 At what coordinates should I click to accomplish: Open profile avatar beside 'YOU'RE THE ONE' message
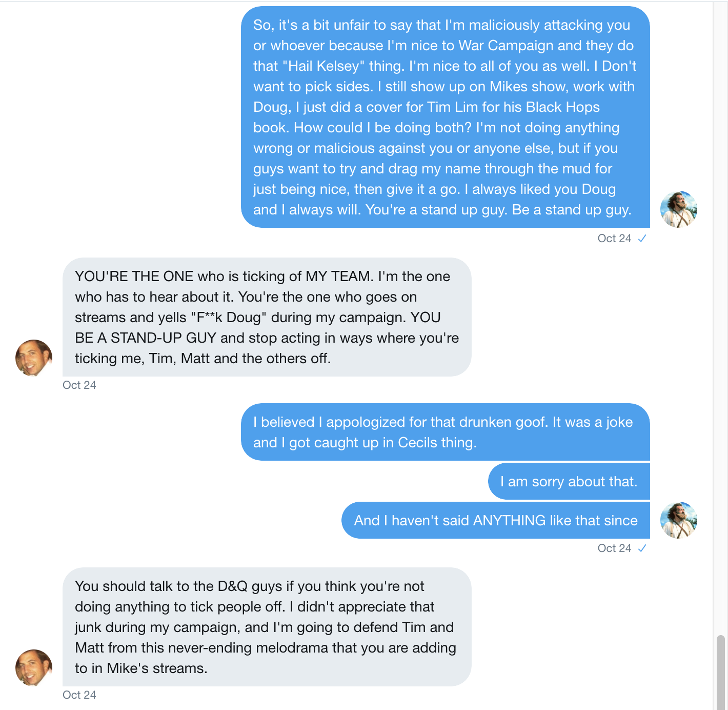point(34,358)
